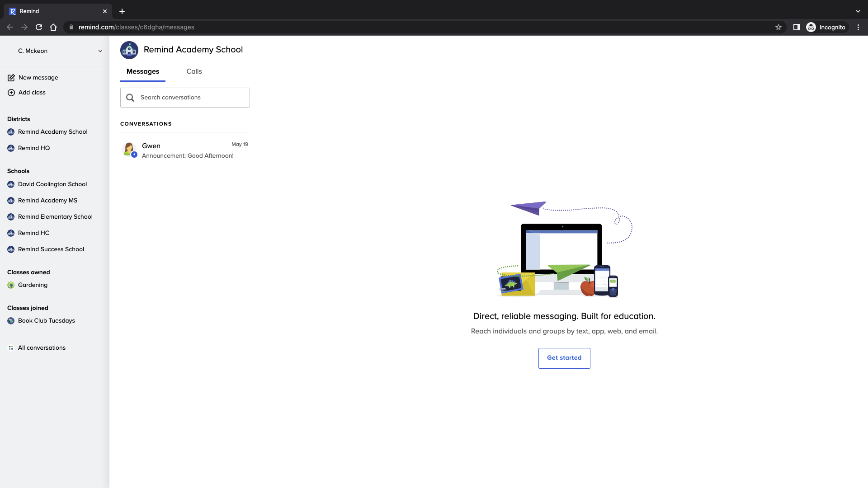The image size is (868, 488).
Task: Click Gwen's avatar in conversations
Action: tap(129, 149)
